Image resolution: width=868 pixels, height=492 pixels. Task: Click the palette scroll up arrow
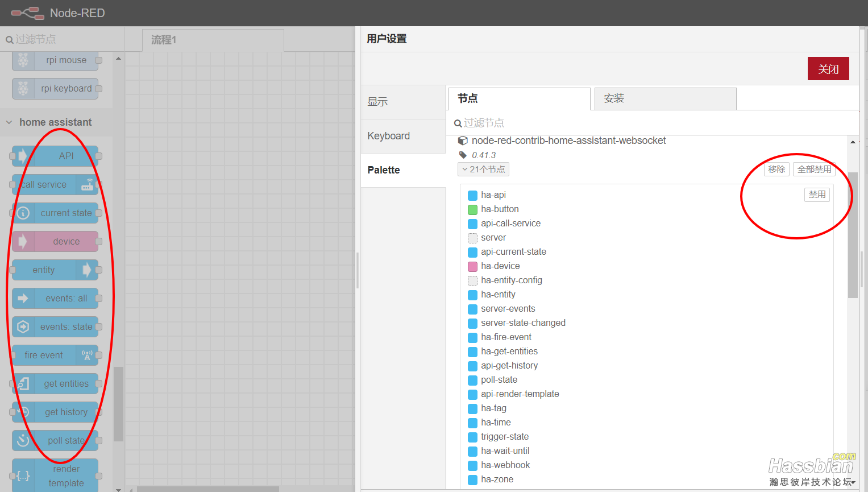118,58
